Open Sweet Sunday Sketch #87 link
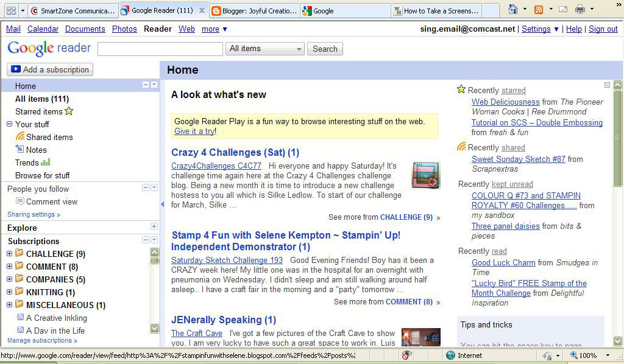The height and width of the screenshot is (364, 624). pos(518,159)
